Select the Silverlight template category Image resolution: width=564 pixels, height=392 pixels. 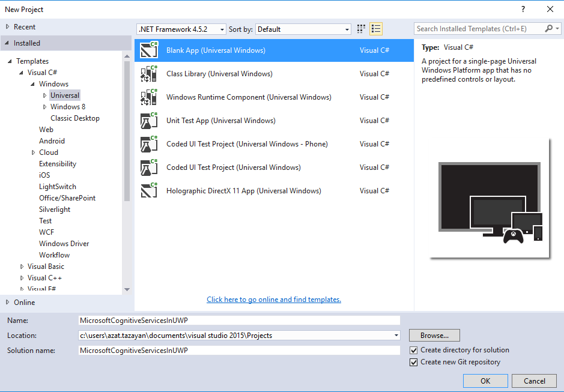pos(55,210)
